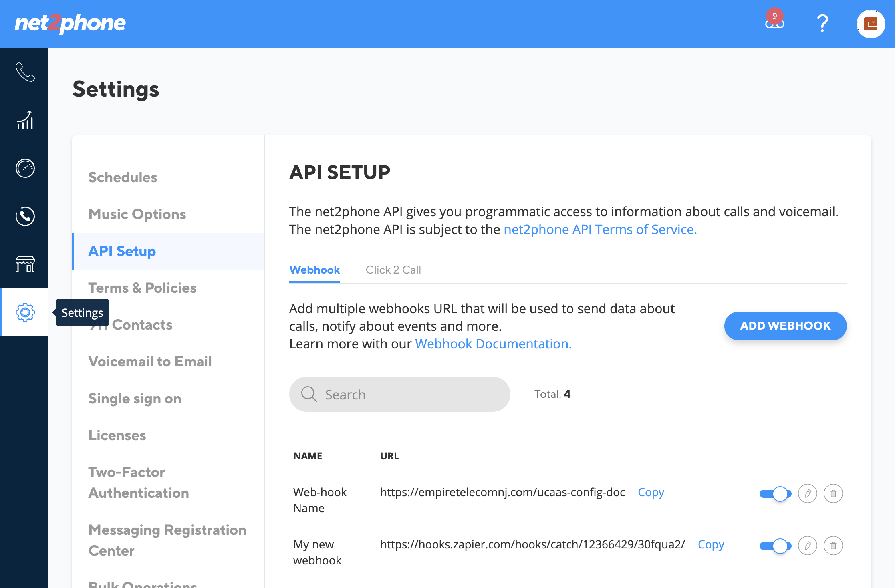Open Two-Factor Authentication section

pos(139,482)
